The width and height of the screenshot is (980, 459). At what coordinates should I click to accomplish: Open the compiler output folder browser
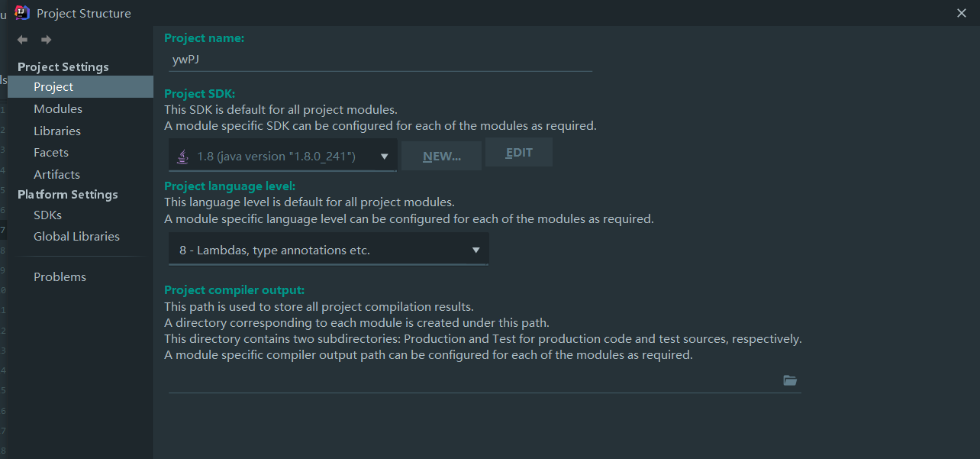tap(790, 380)
